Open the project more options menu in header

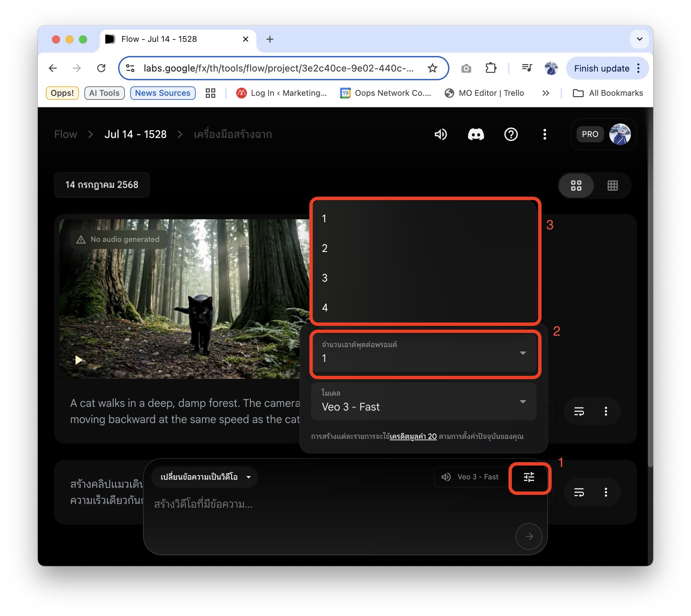[x=545, y=135]
